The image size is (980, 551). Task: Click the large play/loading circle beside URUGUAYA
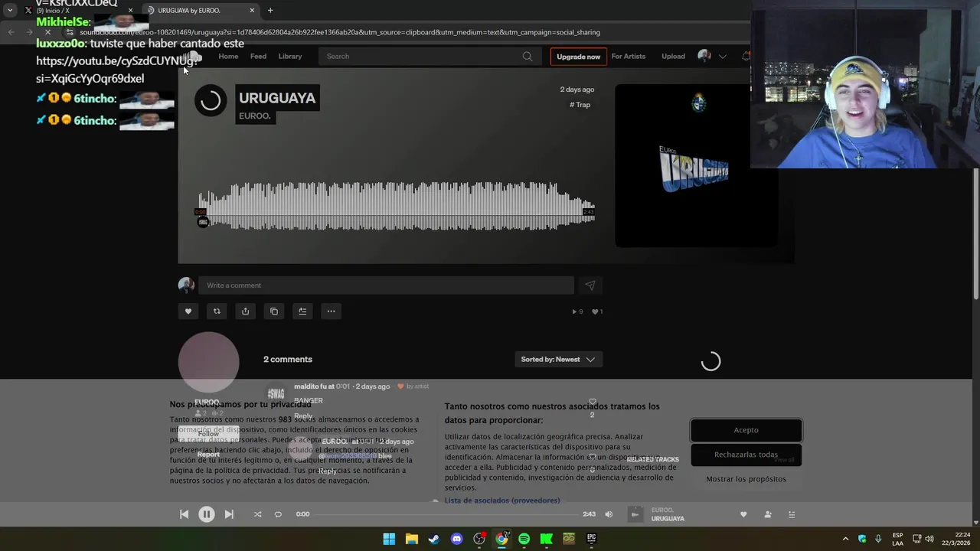pyautogui.click(x=211, y=100)
